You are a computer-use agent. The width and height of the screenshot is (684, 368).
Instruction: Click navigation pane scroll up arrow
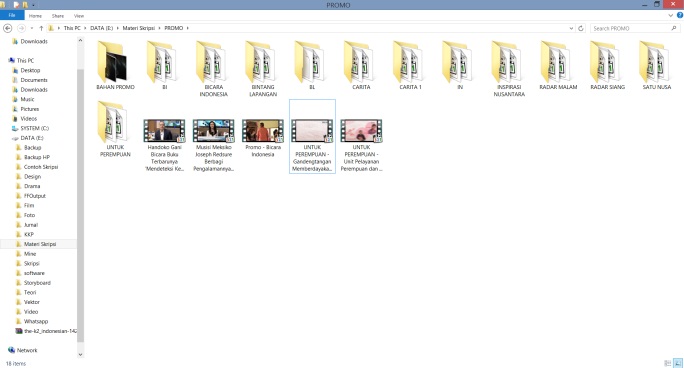(80, 41)
